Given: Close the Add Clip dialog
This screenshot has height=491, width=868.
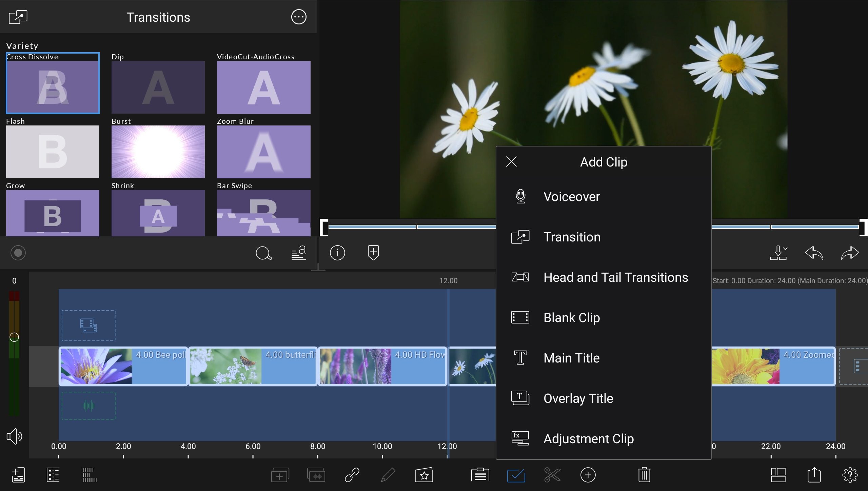Looking at the screenshot, I should pos(511,162).
